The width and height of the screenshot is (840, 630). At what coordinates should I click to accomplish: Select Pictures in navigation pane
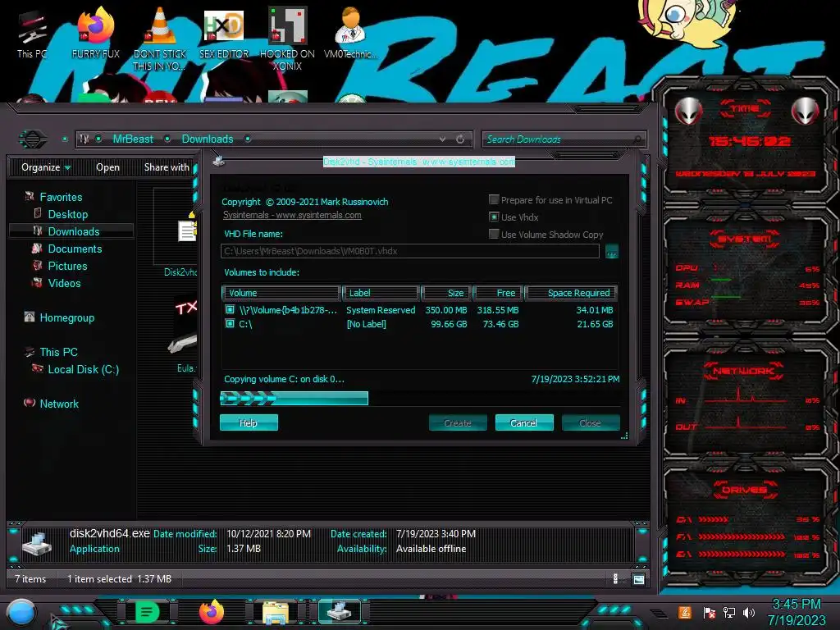[x=67, y=266]
